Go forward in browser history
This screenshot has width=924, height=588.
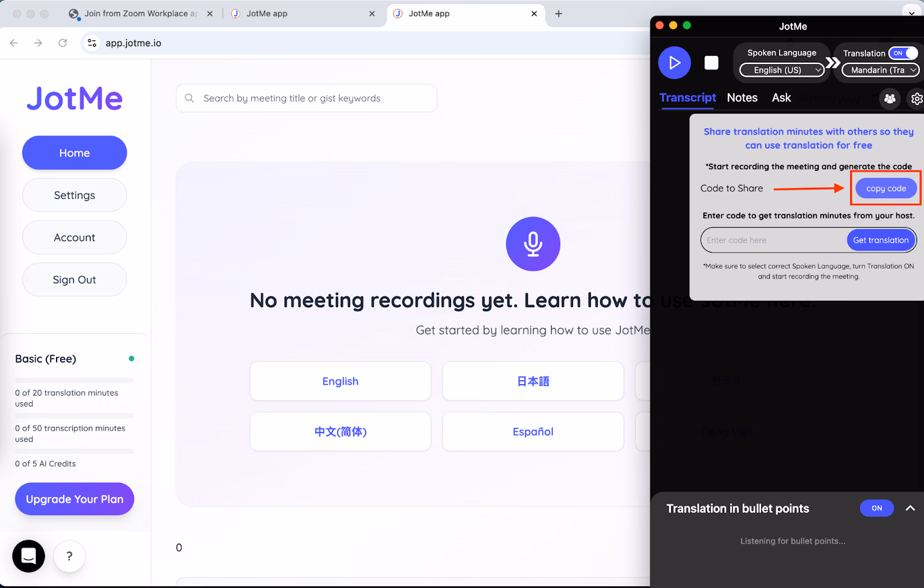point(38,43)
